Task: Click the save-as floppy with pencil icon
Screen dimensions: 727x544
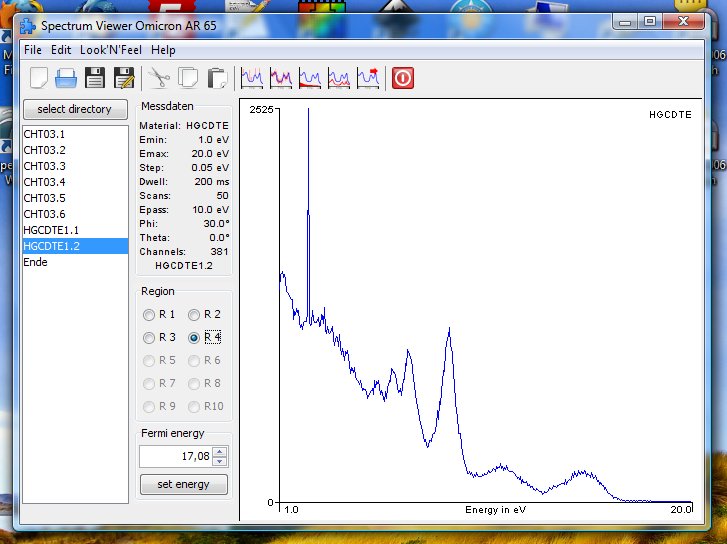Action: click(124, 77)
